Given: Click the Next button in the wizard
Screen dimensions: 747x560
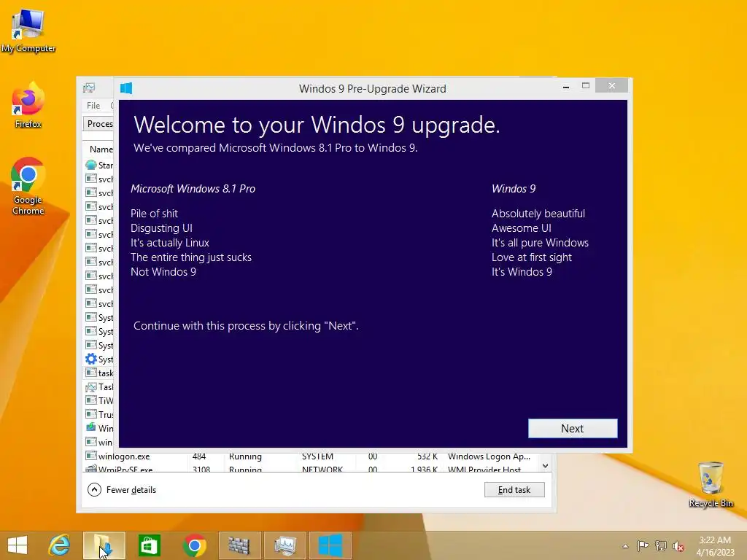Looking at the screenshot, I should (573, 429).
